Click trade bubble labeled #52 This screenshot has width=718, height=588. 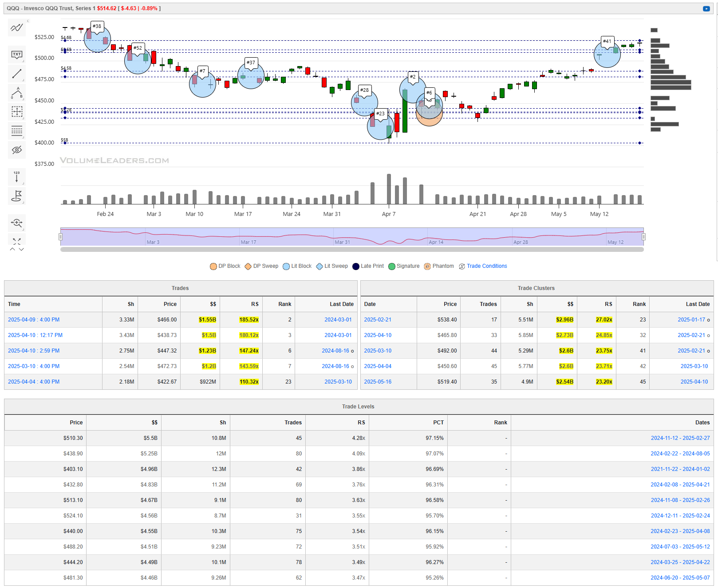click(x=138, y=60)
